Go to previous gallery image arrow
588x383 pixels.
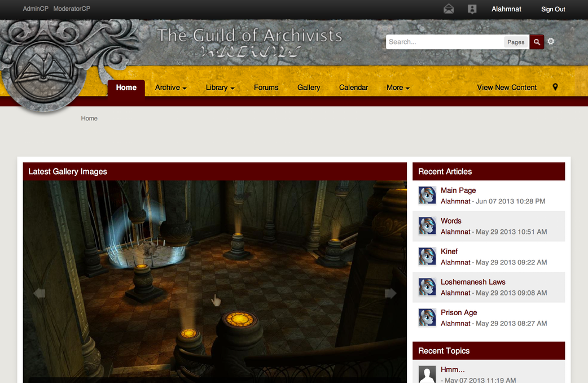(40, 293)
